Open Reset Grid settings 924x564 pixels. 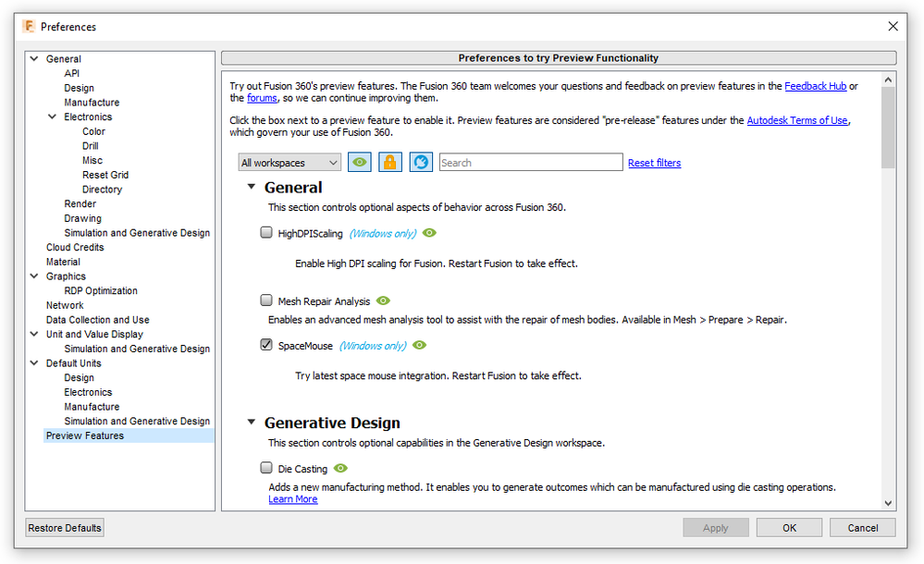(x=105, y=175)
